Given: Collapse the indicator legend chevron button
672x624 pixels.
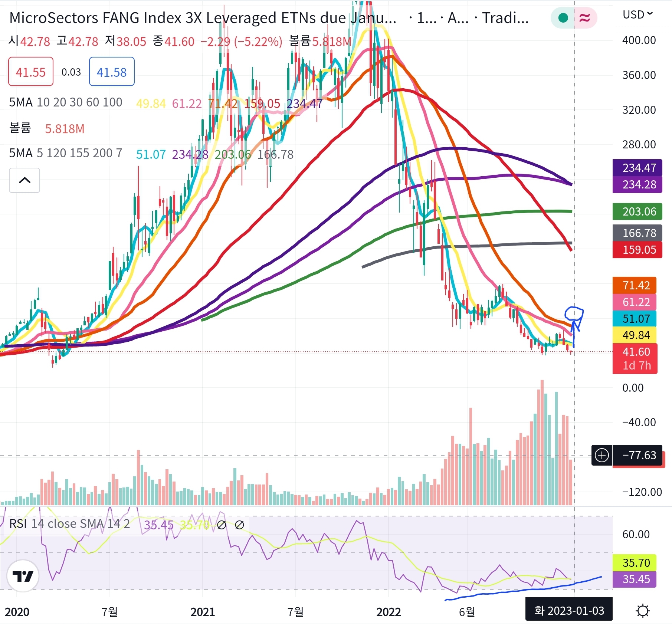Looking at the screenshot, I should point(24,180).
